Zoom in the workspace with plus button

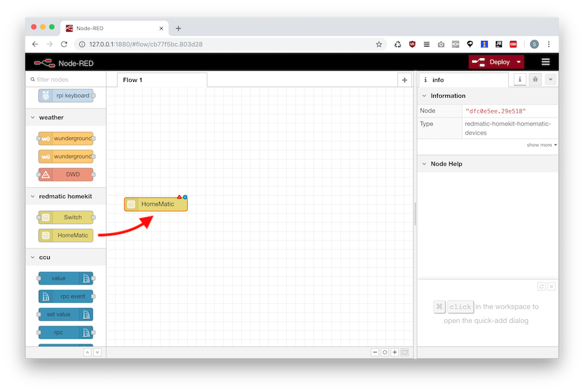[x=395, y=352]
